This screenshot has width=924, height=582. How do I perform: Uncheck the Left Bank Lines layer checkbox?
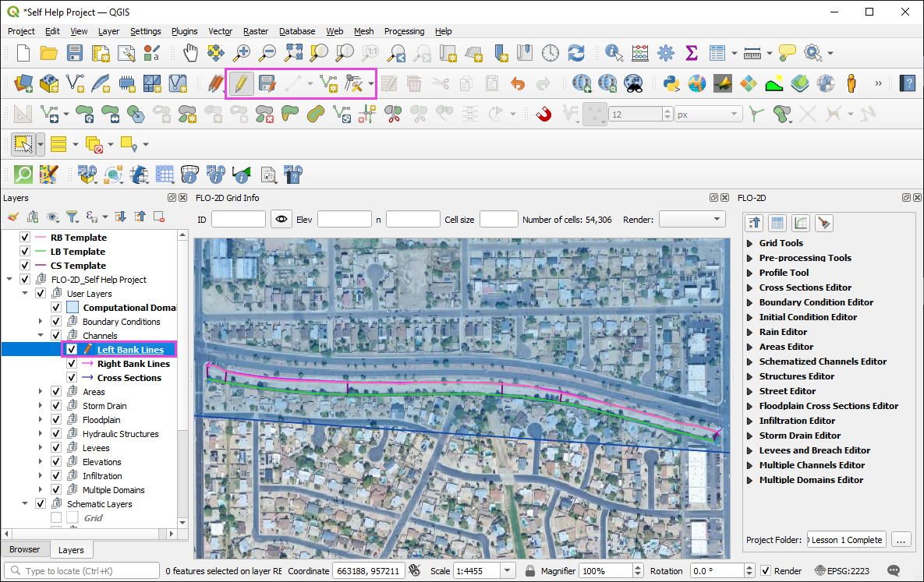pyautogui.click(x=72, y=350)
